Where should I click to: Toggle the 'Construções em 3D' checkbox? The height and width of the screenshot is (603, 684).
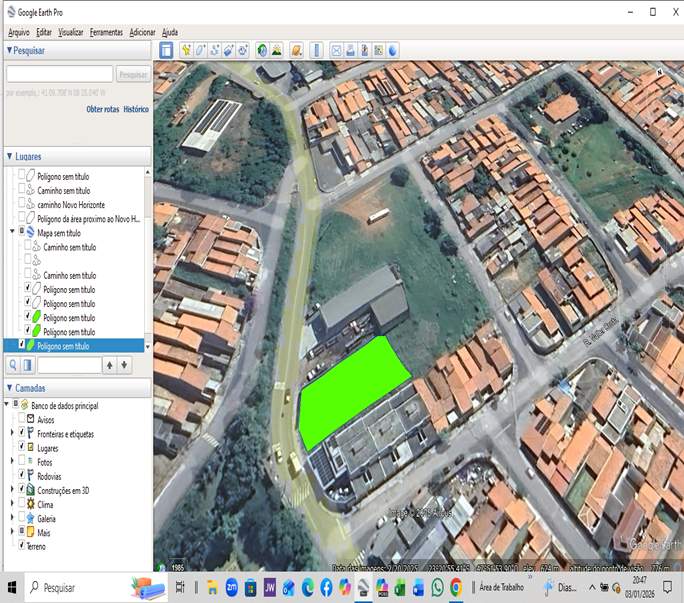point(21,489)
